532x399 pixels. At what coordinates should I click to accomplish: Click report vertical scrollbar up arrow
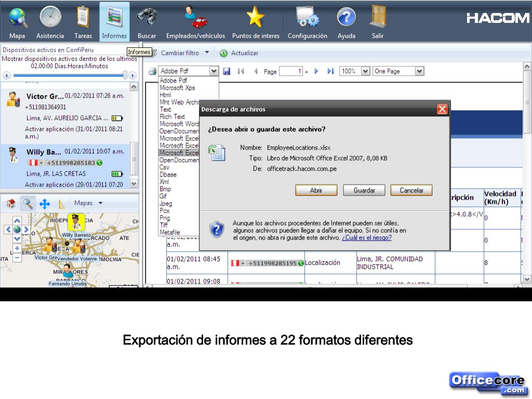click(x=527, y=66)
